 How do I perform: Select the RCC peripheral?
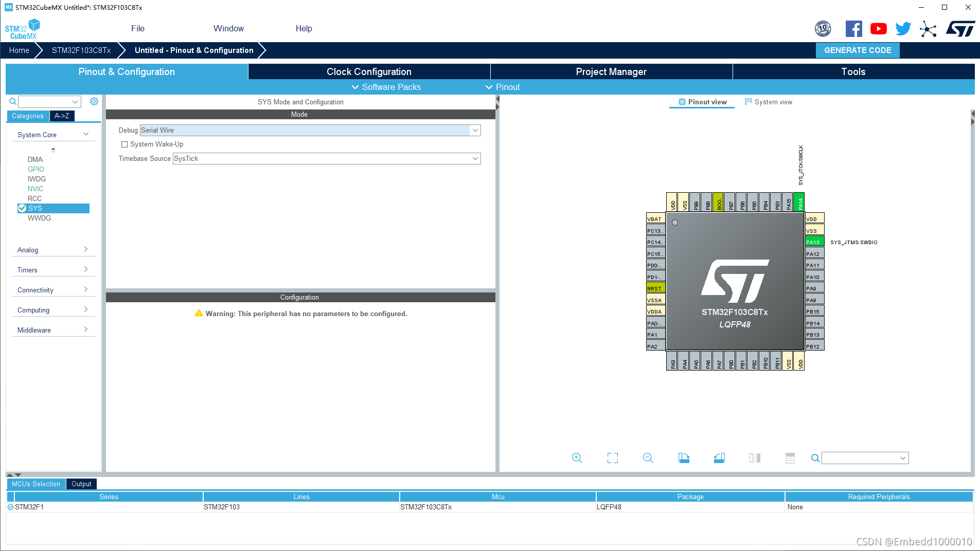coord(34,198)
